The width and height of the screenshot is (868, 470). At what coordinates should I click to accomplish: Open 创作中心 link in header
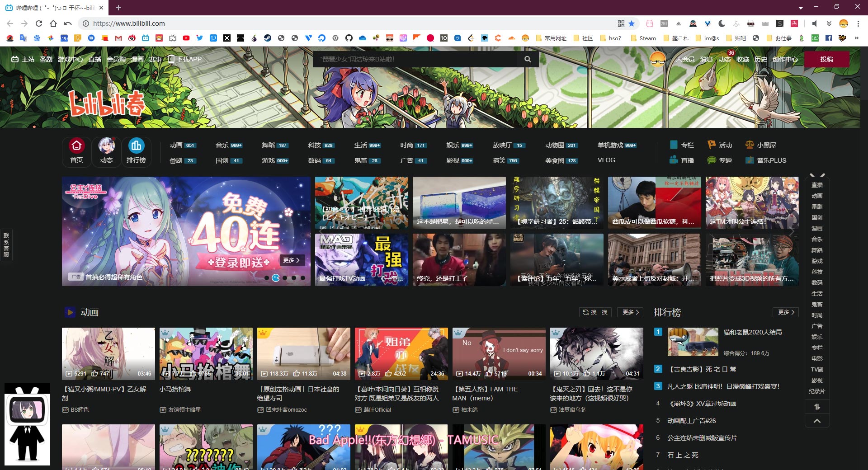click(785, 59)
